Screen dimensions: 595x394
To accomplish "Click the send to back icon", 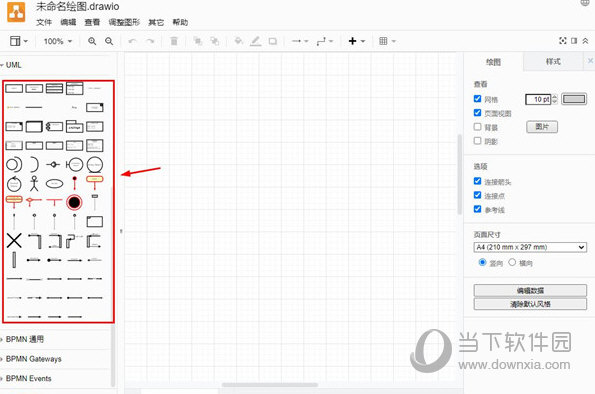I will point(215,41).
